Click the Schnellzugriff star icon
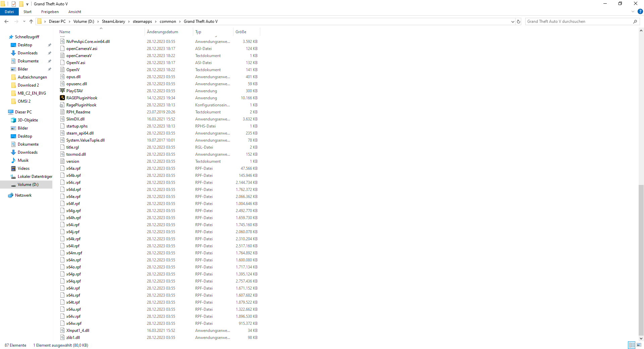 11,37
